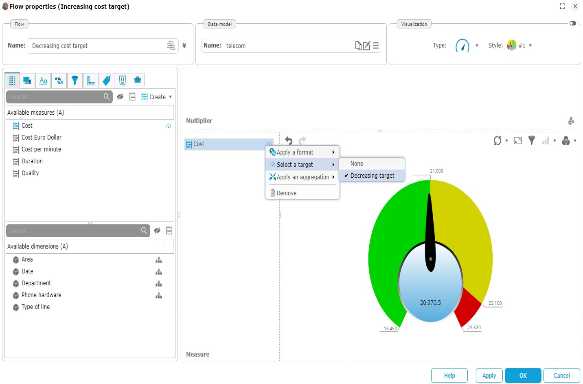Image resolution: width=583 pixels, height=384 pixels.
Task: Open the text style (Aa) tab
Action: [x=43, y=80]
